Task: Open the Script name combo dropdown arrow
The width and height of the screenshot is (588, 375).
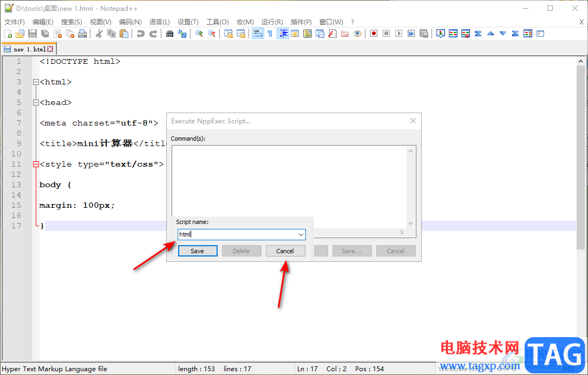Action: tap(300, 234)
